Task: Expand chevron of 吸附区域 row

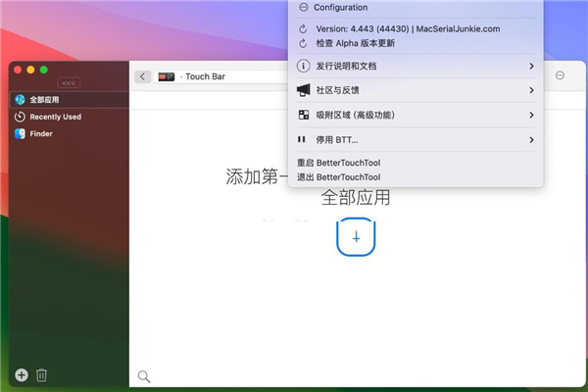Action: click(x=531, y=115)
